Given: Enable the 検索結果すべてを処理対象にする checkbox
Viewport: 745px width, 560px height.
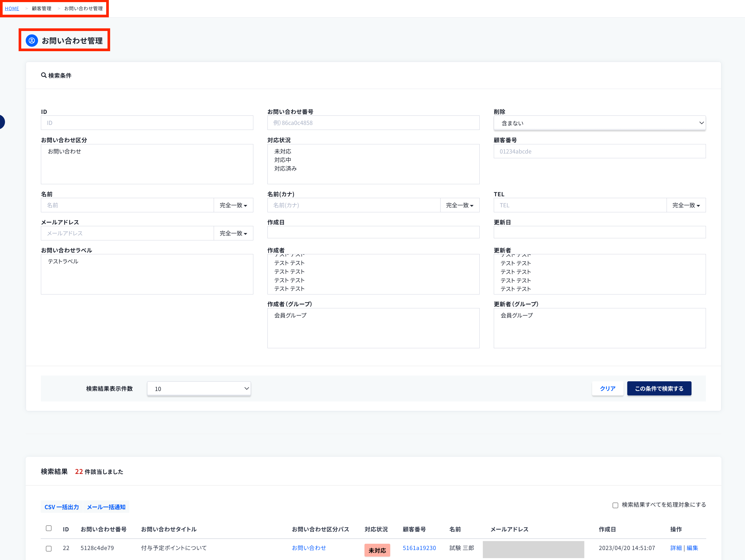Looking at the screenshot, I should [x=615, y=505].
